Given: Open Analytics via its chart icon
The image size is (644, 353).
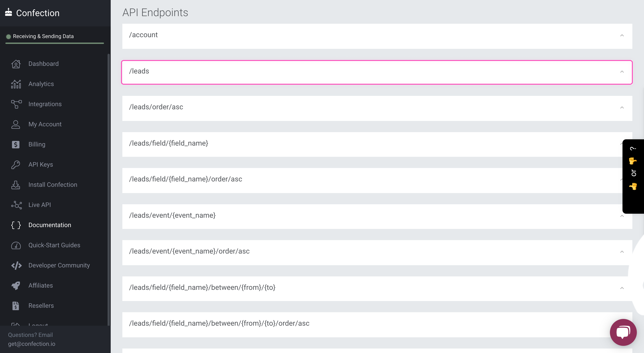Looking at the screenshot, I should (16, 84).
